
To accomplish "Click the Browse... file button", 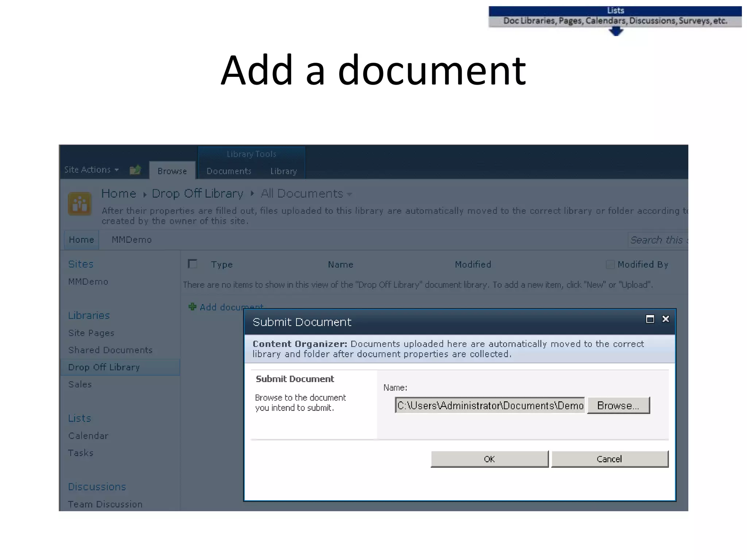I will (x=618, y=405).
